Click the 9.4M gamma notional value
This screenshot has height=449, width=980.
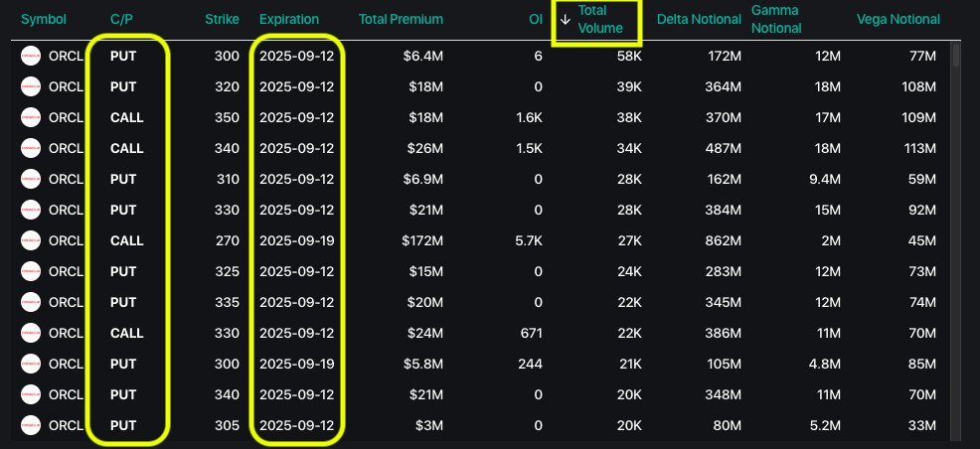coord(826,179)
